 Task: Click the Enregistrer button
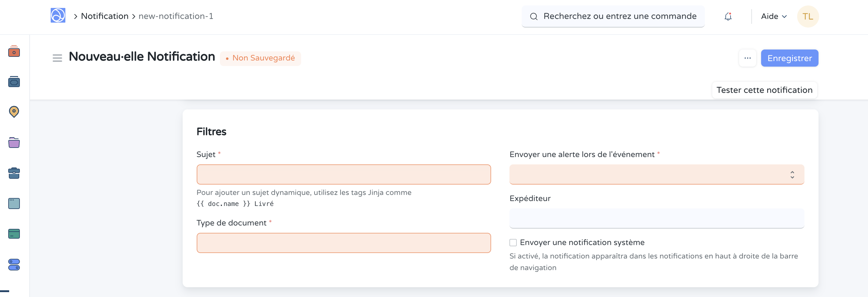click(790, 58)
